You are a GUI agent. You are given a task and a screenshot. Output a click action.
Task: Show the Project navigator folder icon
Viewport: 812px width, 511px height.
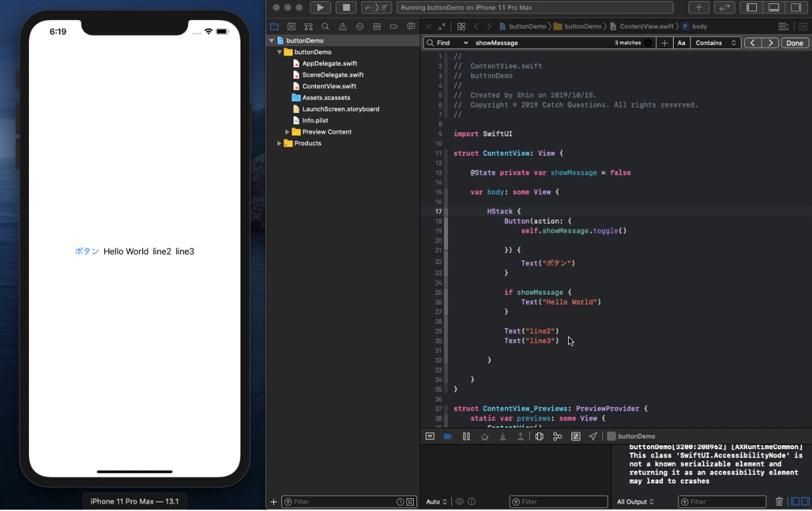click(x=274, y=27)
